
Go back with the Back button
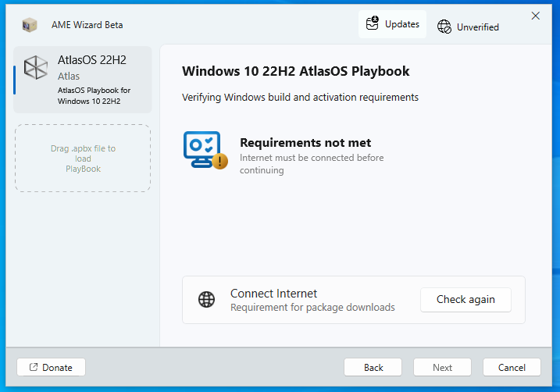pyautogui.click(x=373, y=367)
